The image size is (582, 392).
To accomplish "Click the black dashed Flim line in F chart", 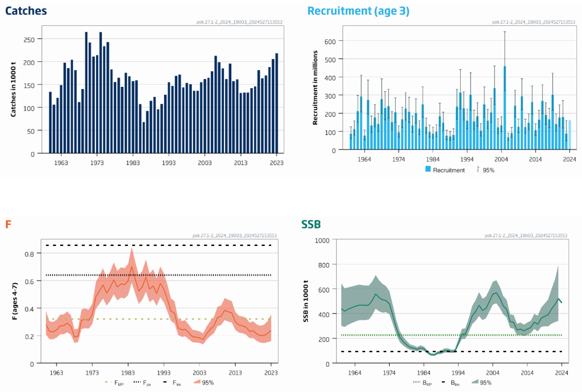I will tap(159, 245).
